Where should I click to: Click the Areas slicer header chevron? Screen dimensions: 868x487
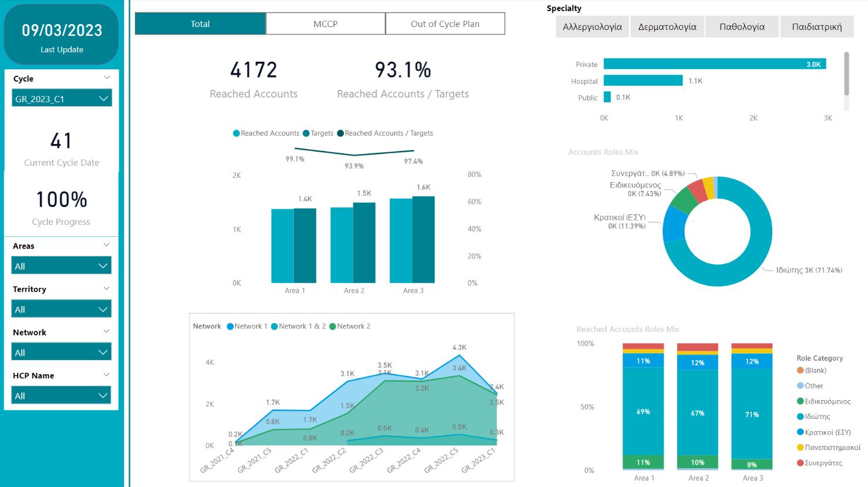(x=107, y=245)
